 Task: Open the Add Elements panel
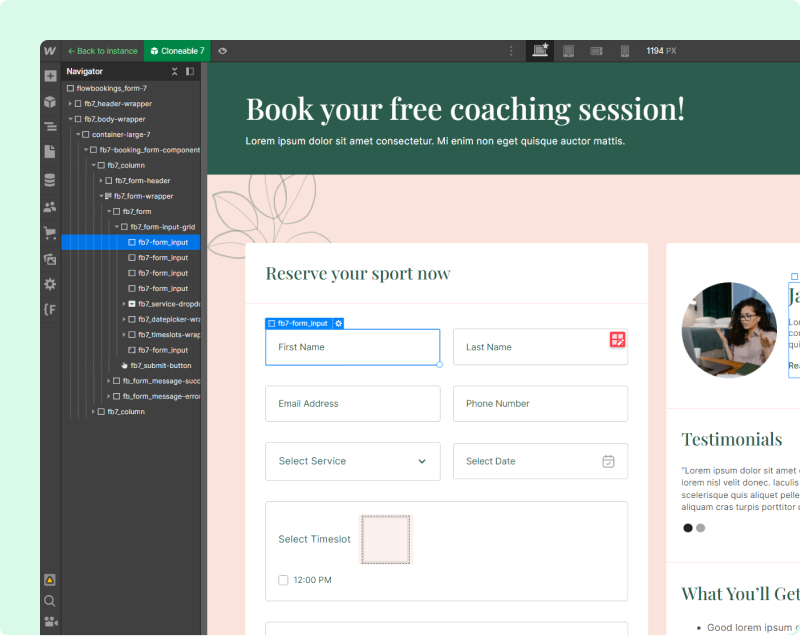50,75
